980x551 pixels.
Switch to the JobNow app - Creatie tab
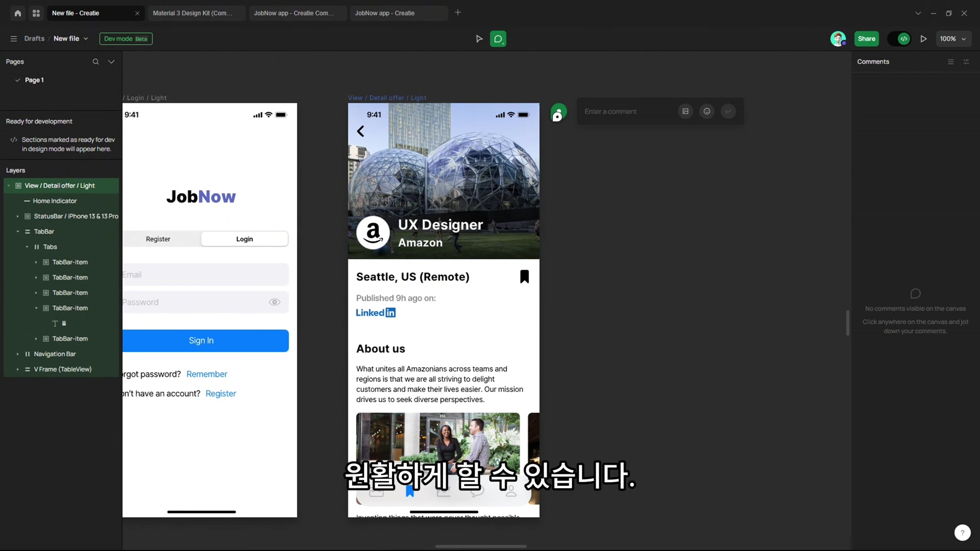(x=399, y=13)
